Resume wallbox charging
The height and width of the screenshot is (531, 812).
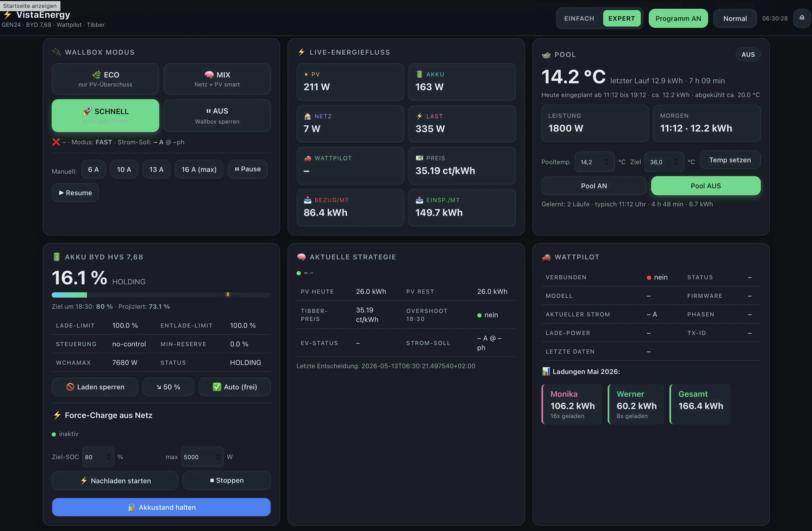coord(76,193)
